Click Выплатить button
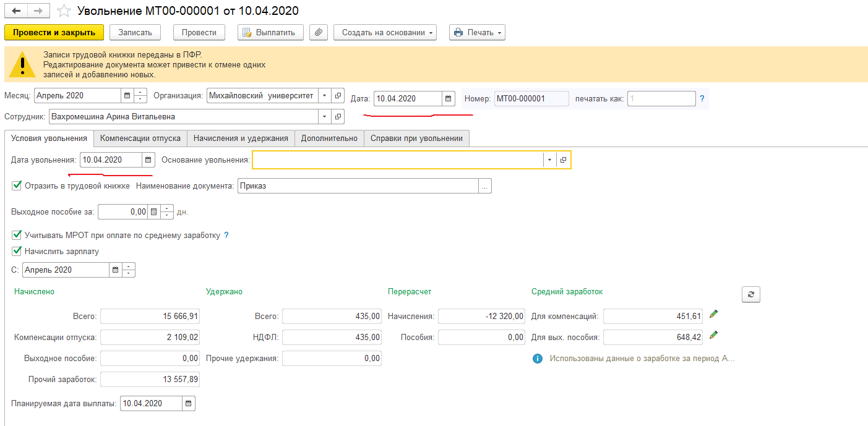Screen dimensions: 868x426 point(270,32)
